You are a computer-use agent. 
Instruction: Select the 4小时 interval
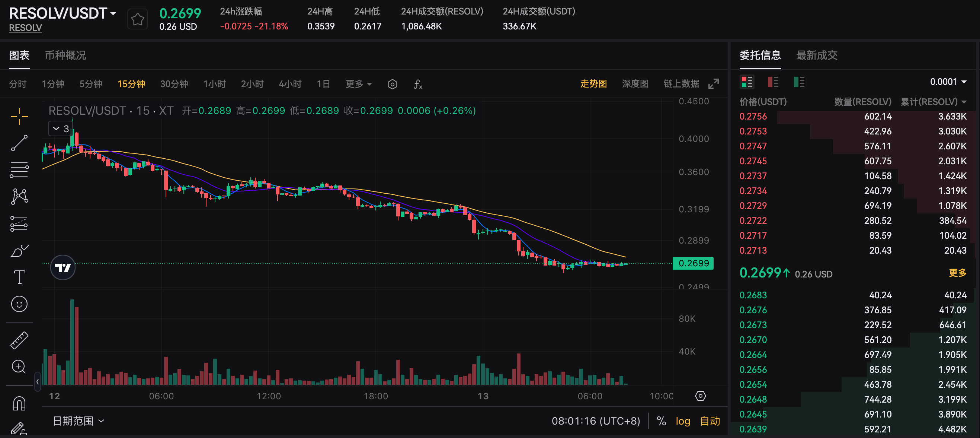point(290,84)
